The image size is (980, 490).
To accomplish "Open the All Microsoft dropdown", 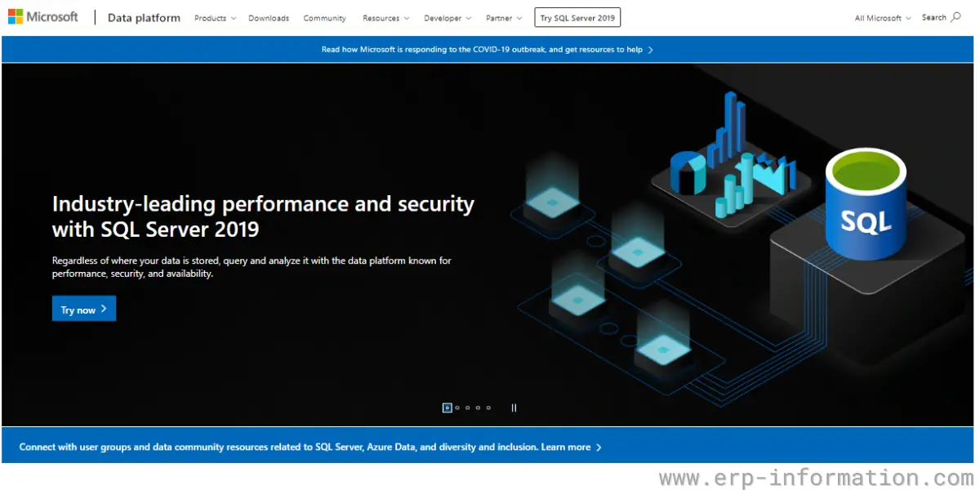I will point(883,18).
